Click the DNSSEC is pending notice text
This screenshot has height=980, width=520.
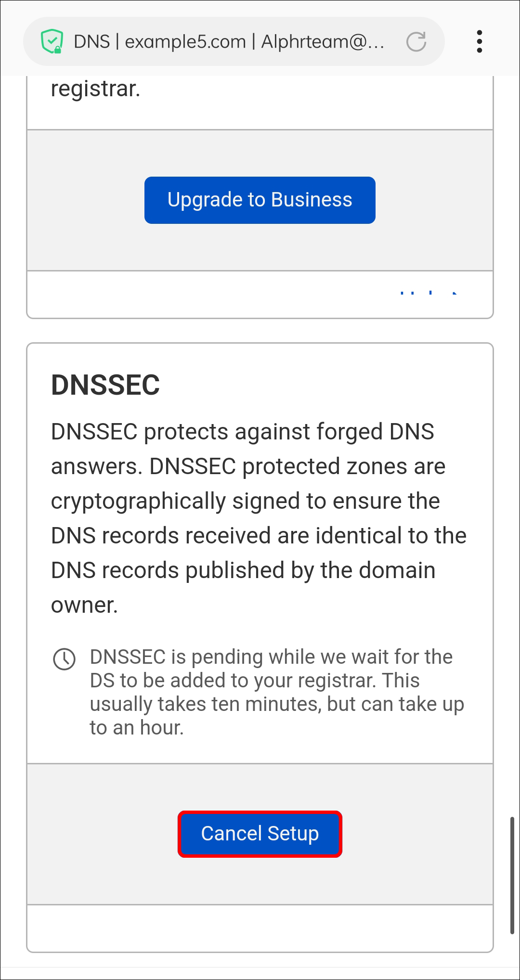point(277,692)
